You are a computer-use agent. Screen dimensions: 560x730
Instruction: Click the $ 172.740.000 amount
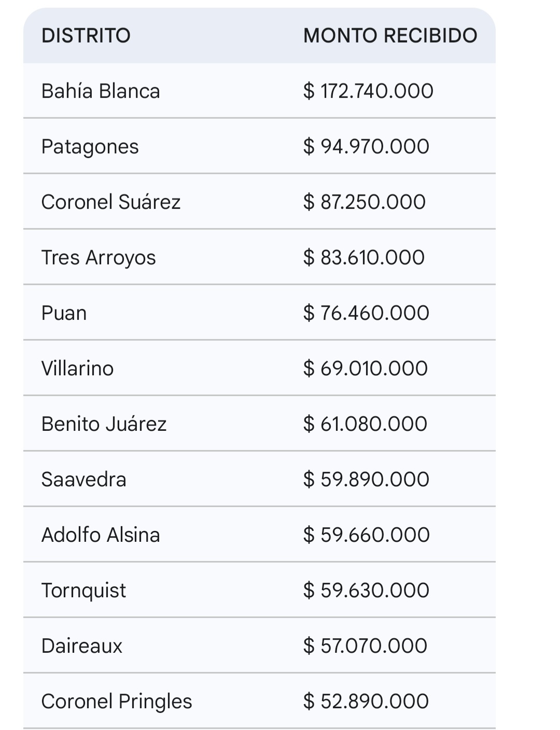(368, 91)
